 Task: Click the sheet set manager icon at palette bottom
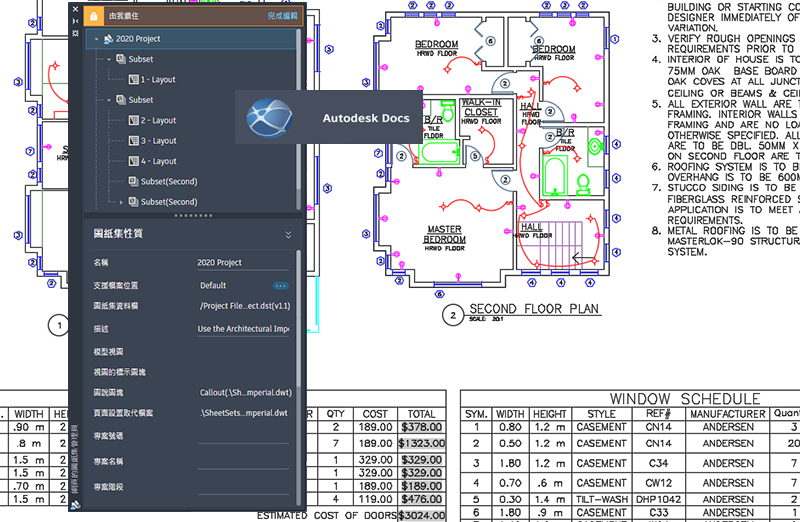click(x=76, y=505)
